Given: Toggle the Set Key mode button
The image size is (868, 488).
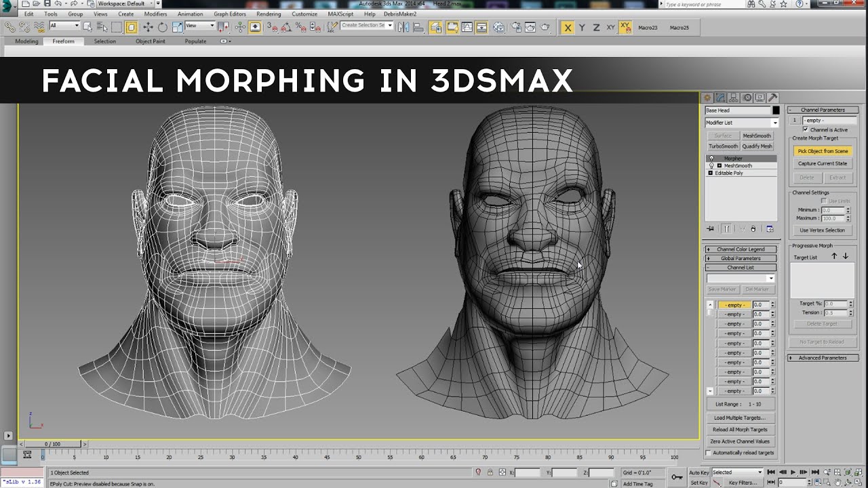Looking at the screenshot, I should coord(699,483).
